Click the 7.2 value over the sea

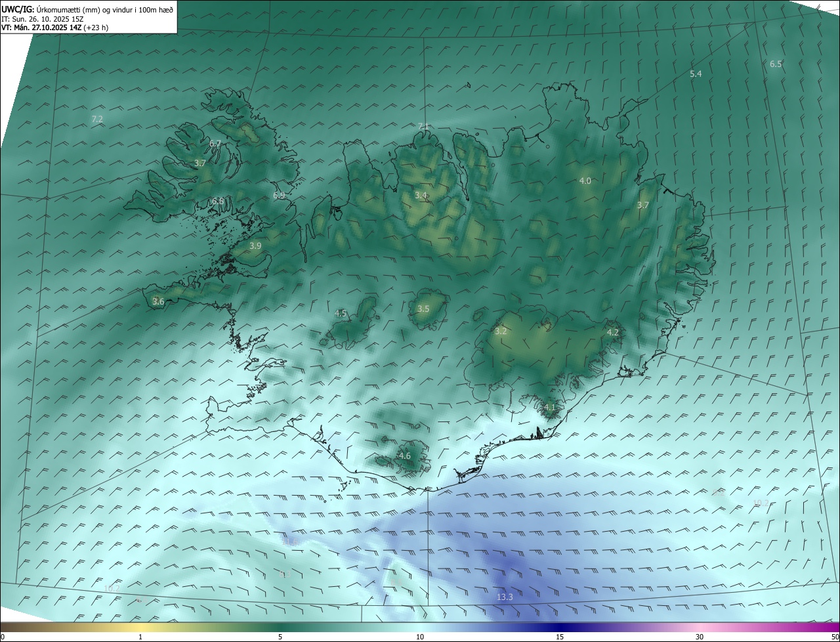(97, 119)
